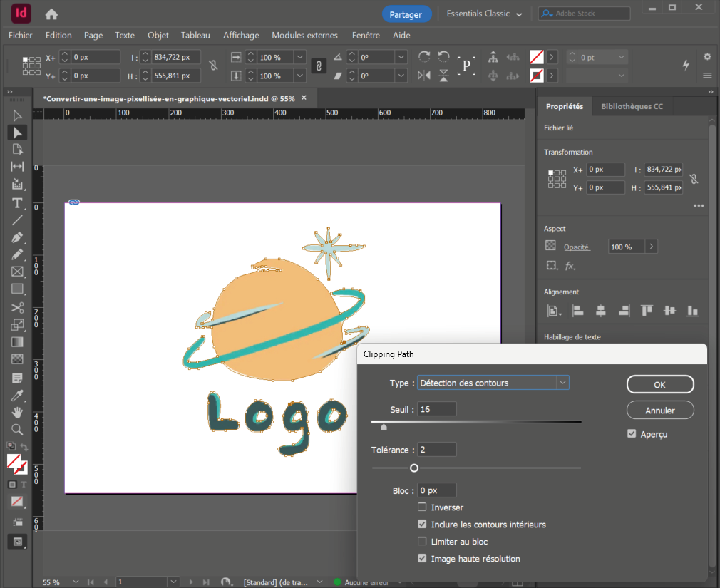Choose the Hand tool
Screen dimensions: 720x588
click(18, 412)
